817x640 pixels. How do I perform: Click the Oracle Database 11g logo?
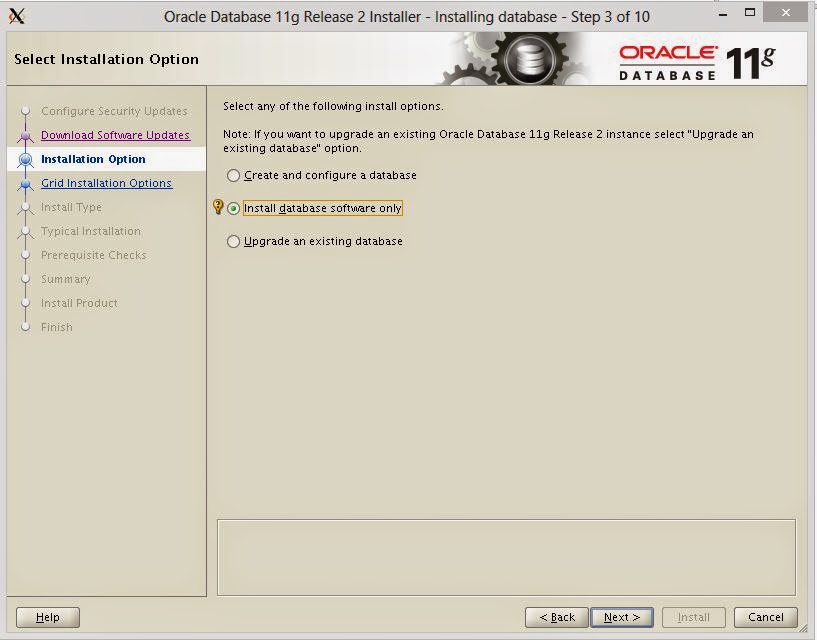click(697, 63)
